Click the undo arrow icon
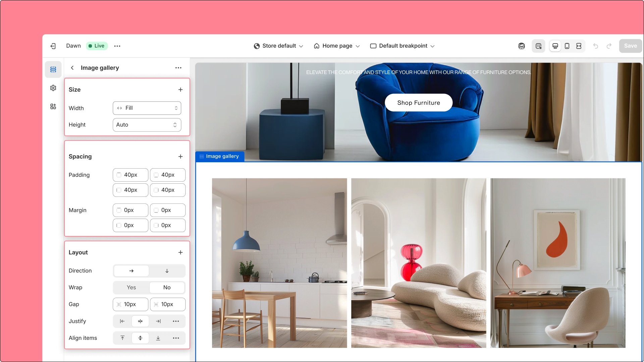 [596, 46]
